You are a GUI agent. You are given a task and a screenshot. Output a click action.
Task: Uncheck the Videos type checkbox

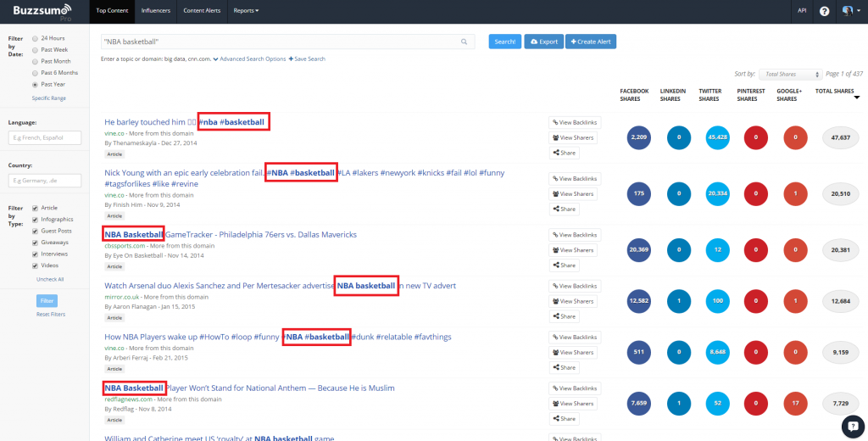[x=36, y=266]
